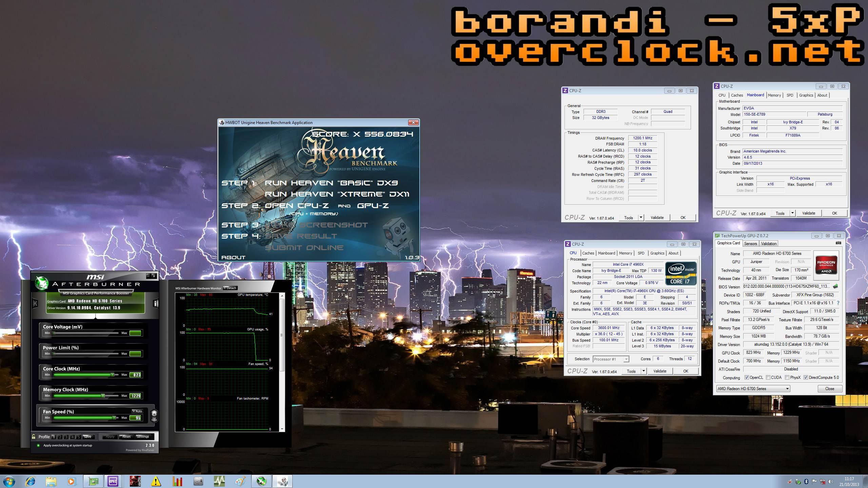Click the Memory Clock slider handle
Image resolution: width=868 pixels, height=488 pixels.
(103, 396)
